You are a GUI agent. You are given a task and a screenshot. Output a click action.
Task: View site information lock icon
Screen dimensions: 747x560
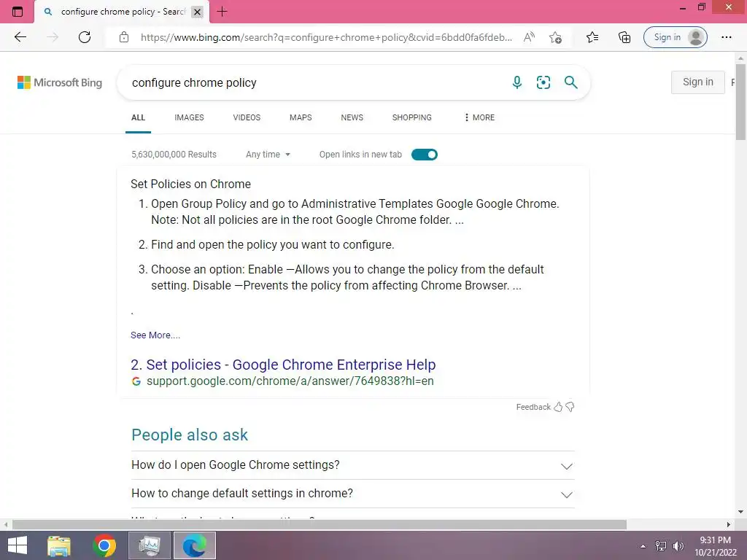pos(124,37)
